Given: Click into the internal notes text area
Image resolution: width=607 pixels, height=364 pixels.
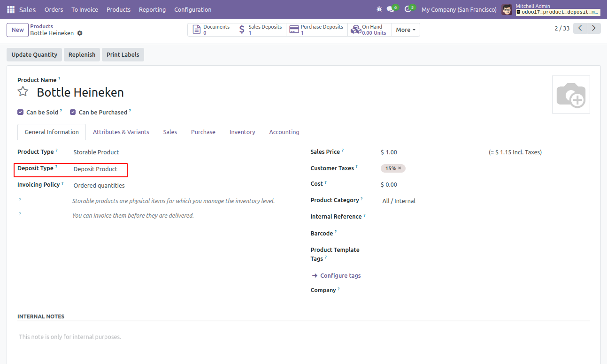Looking at the screenshot, I should coord(303,337).
